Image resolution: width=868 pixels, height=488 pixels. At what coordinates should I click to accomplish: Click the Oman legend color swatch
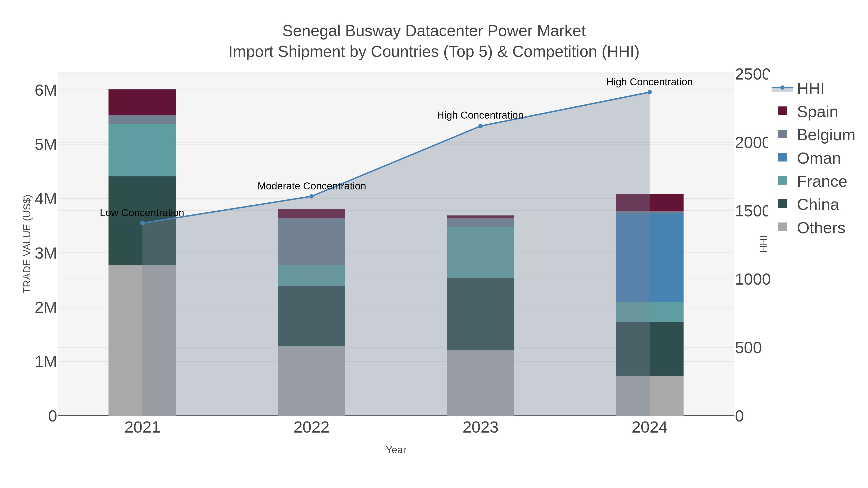[x=782, y=157]
